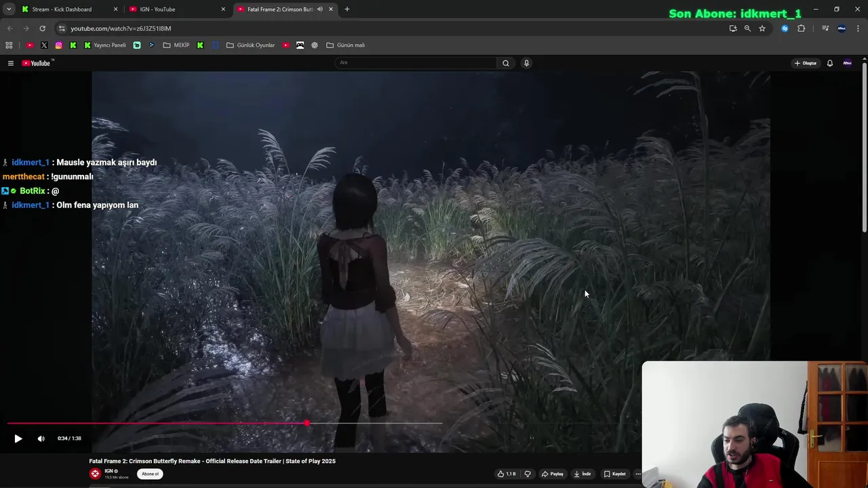Click the youtube.com URL in the address bar
868x488 pixels.
[x=121, y=28]
